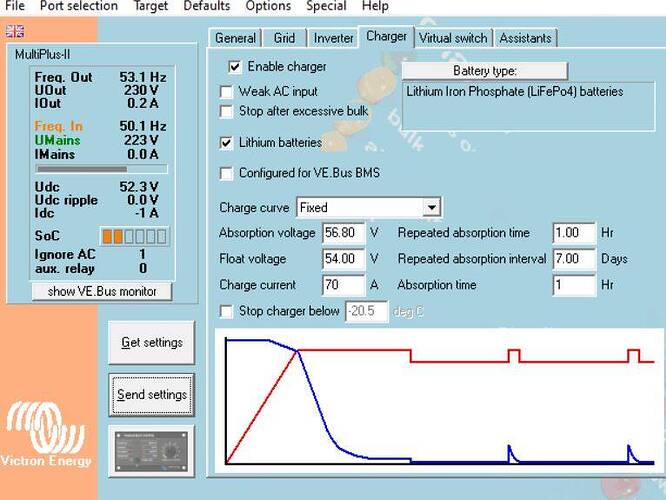The width and height of the screenshot is (666, 500).
Task: Click the Get settings button
Action: tap(152, 342)
